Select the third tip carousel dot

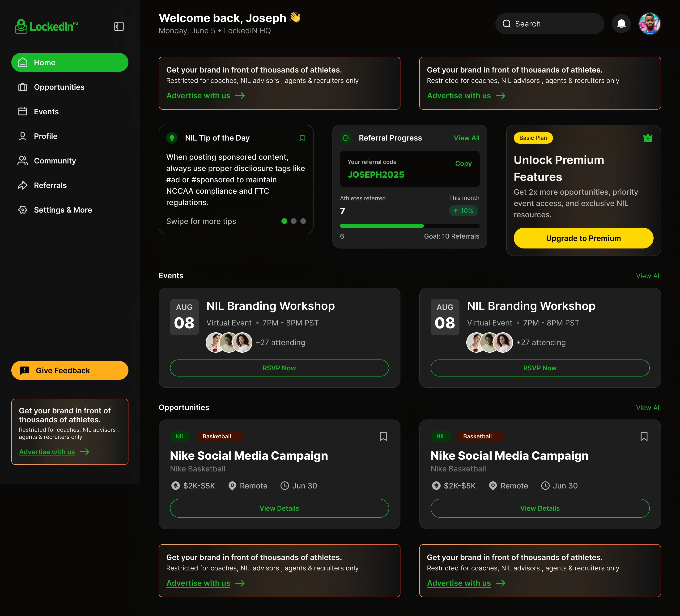point(303,221)
